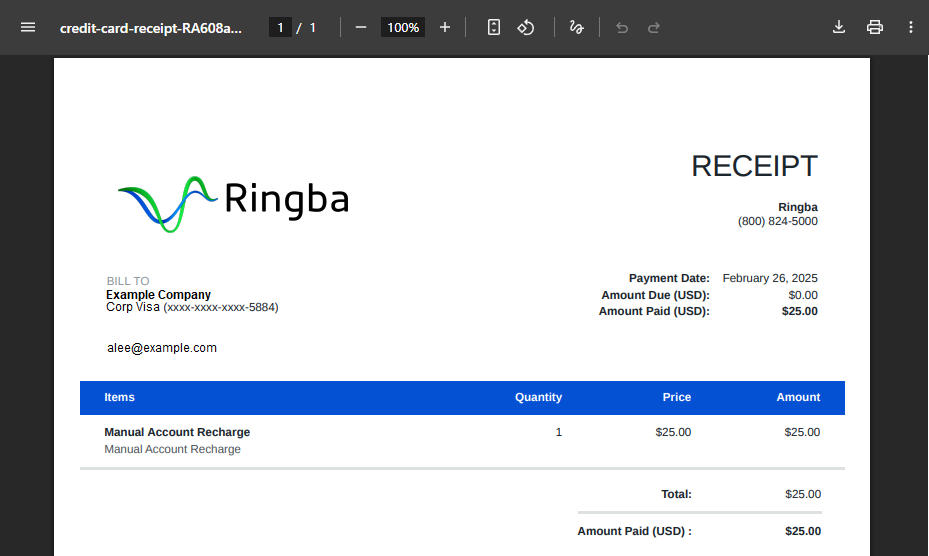929x556 pixels.
Task: Click the Ringba logo
Action: [233, 203]
